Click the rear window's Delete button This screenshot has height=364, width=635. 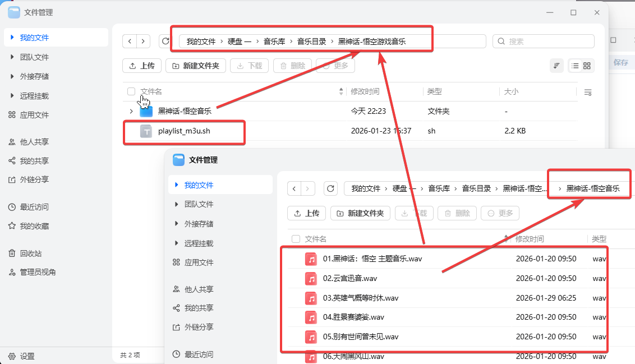292,66
